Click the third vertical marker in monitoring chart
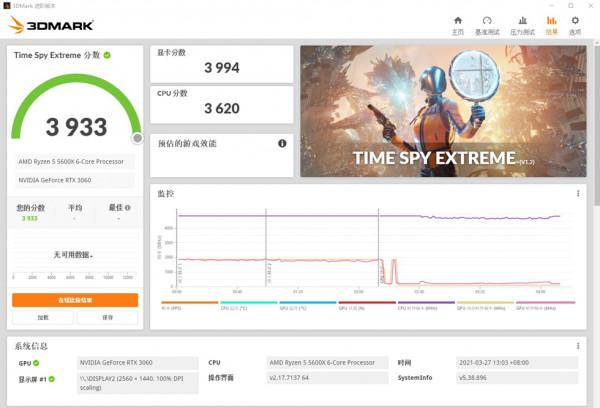This screenshot has height=408, width=600. click(378, 248)
